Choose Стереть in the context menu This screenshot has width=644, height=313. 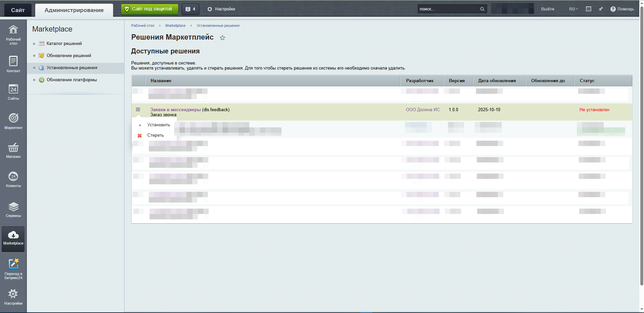point(155,135)
